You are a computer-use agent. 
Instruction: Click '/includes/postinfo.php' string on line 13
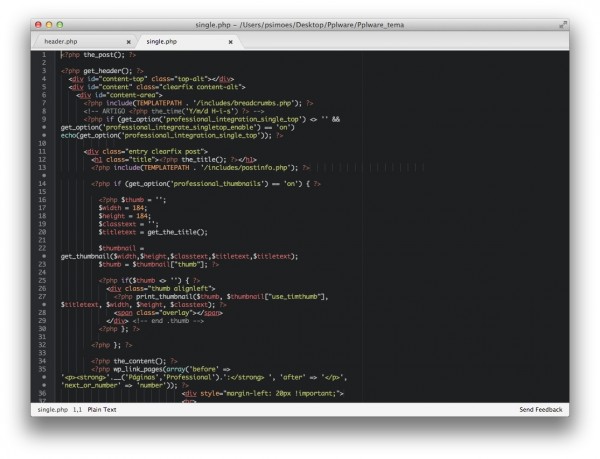(x=245, y=168)
